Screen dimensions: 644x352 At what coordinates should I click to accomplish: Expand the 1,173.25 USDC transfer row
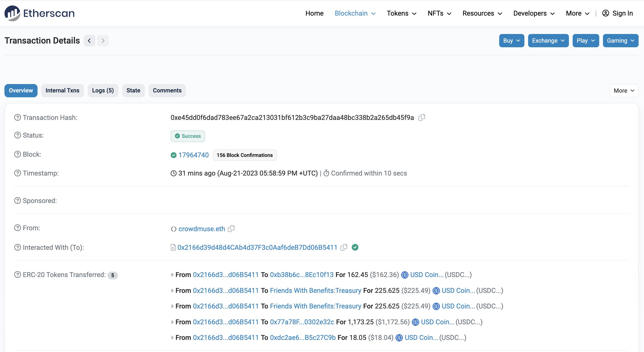tap(172, 322)
